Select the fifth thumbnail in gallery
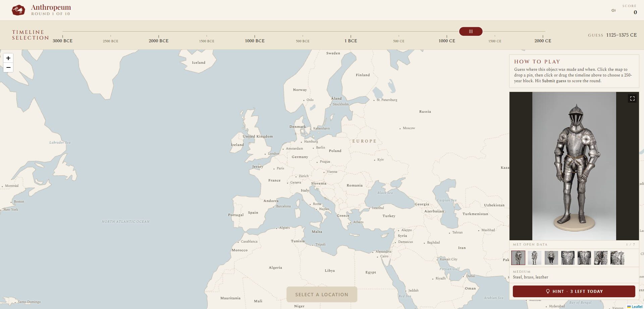The image size is (644, 309). click(584, 258)
